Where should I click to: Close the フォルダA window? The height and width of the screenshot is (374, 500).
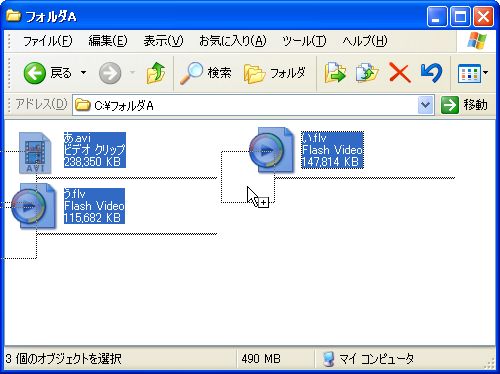(x=483, y=16)
